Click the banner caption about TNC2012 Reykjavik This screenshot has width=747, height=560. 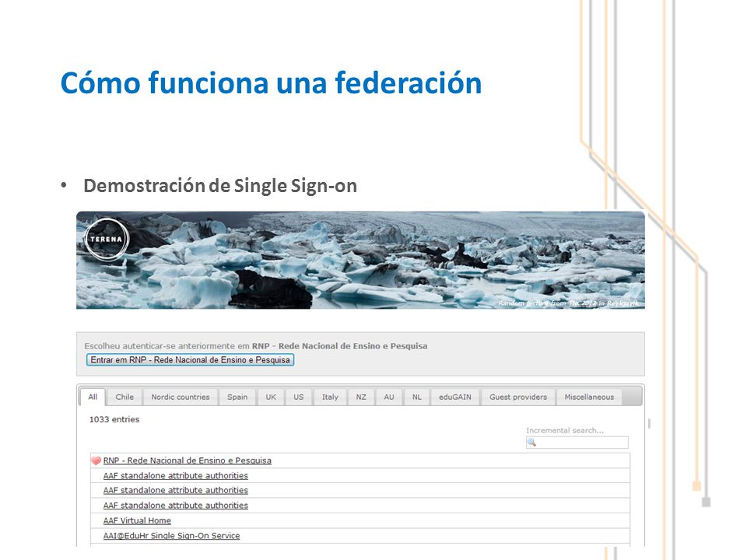tap(568, 303)
